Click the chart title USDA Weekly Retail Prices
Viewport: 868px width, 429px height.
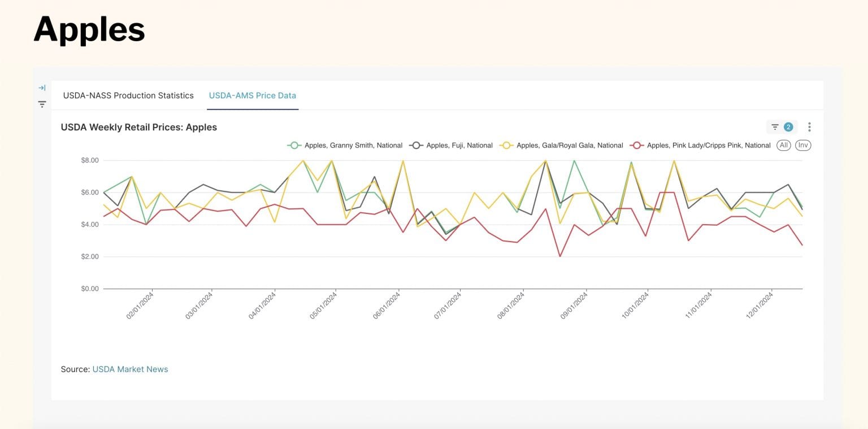point(139,127)
